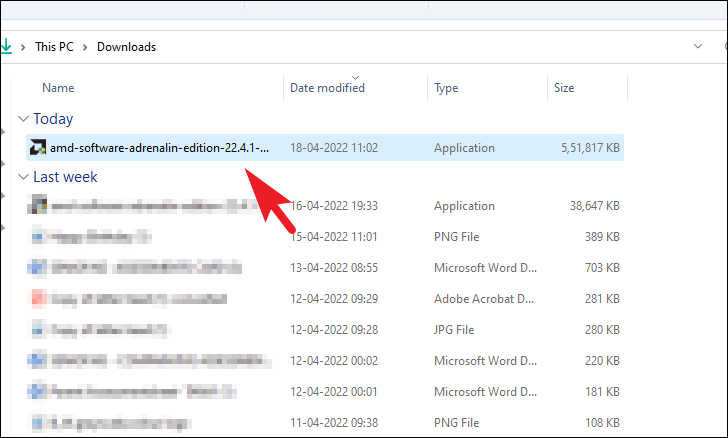Select the JPG File row
Image resolution: width=728 pixels, height=438 pixels.
tap(325, 330)
